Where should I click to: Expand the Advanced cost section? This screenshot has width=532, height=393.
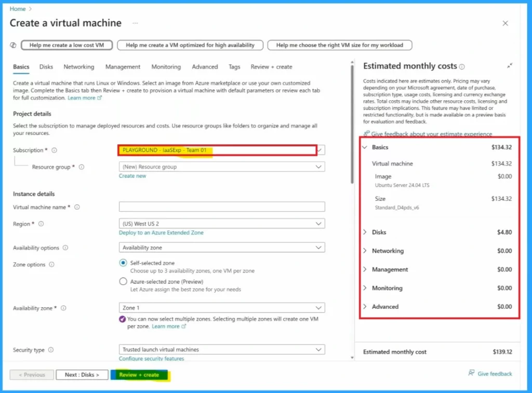click(365, 307)
